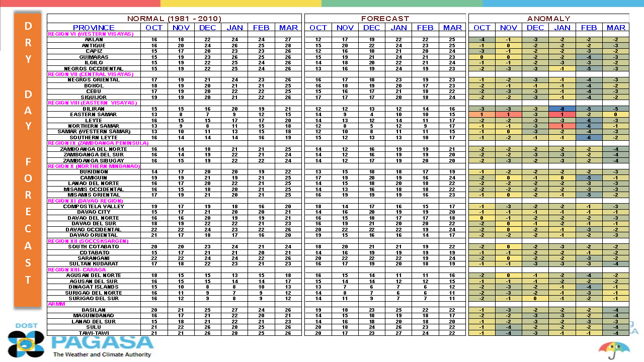
Task: Select the BOHOL province name
Action: pos(94,85)
